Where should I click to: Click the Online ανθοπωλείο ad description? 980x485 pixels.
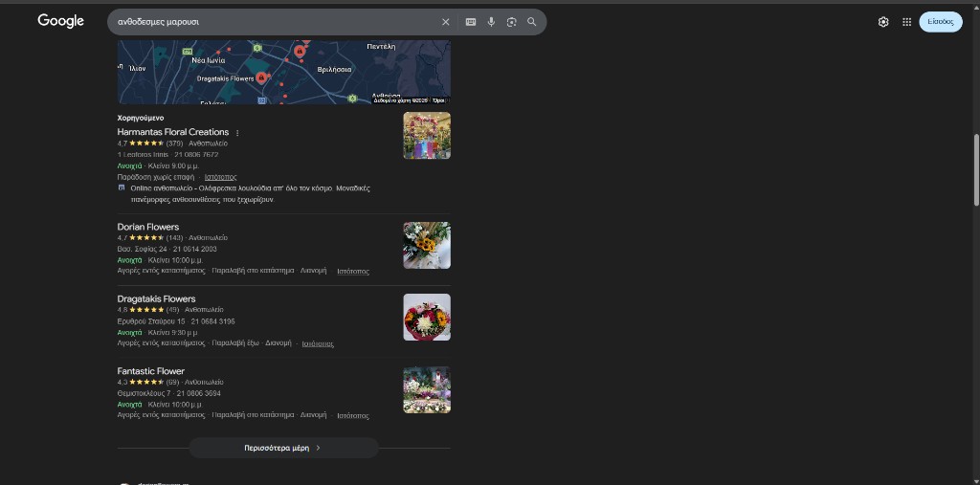point(250,194)
